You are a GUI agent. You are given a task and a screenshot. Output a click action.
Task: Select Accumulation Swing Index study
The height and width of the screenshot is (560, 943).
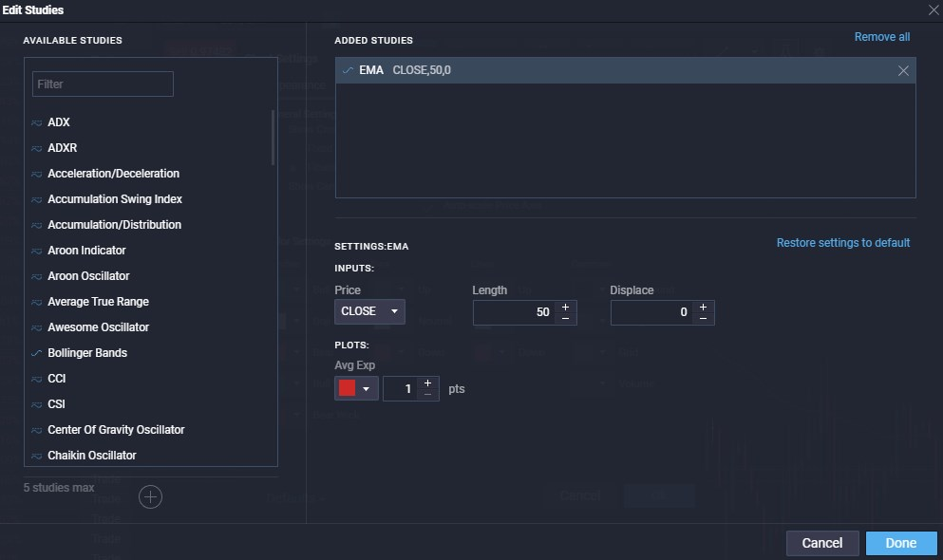(115, 199)
